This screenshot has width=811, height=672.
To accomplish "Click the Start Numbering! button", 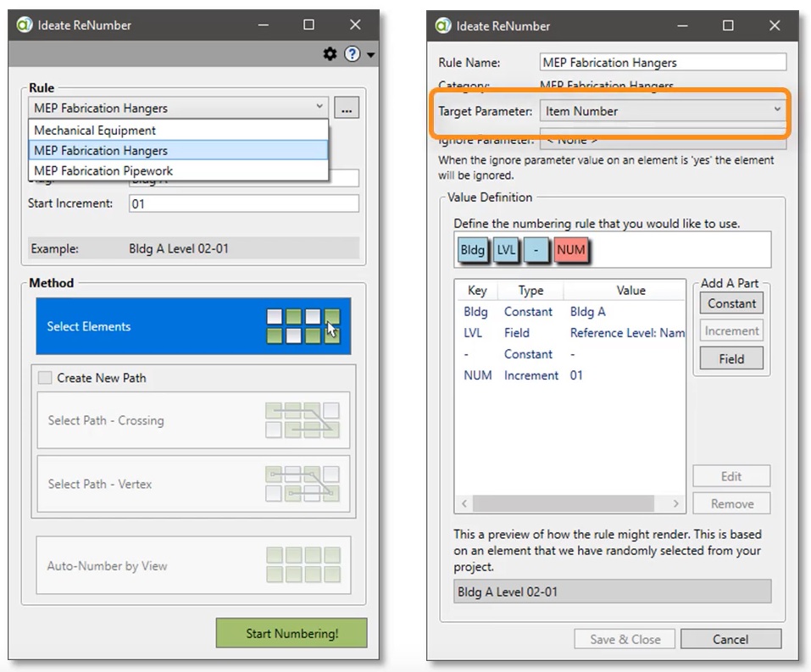I will point(292,633).
